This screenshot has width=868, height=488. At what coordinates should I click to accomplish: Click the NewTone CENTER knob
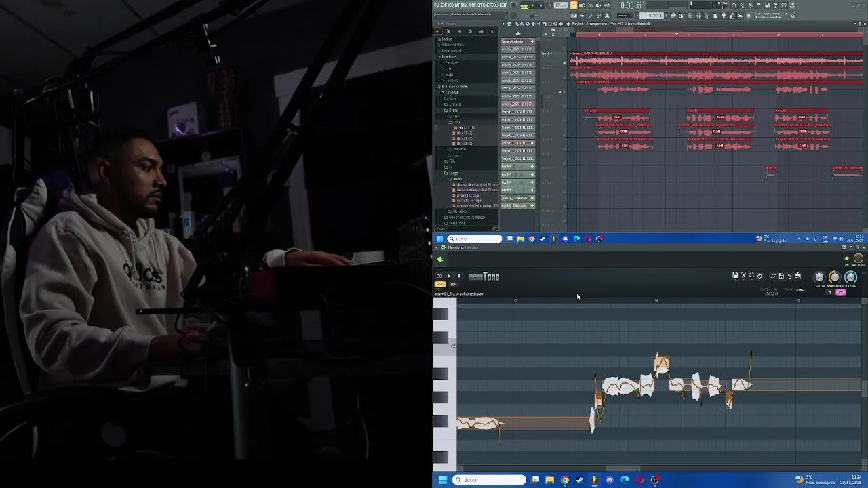click(x=819, y=277)
